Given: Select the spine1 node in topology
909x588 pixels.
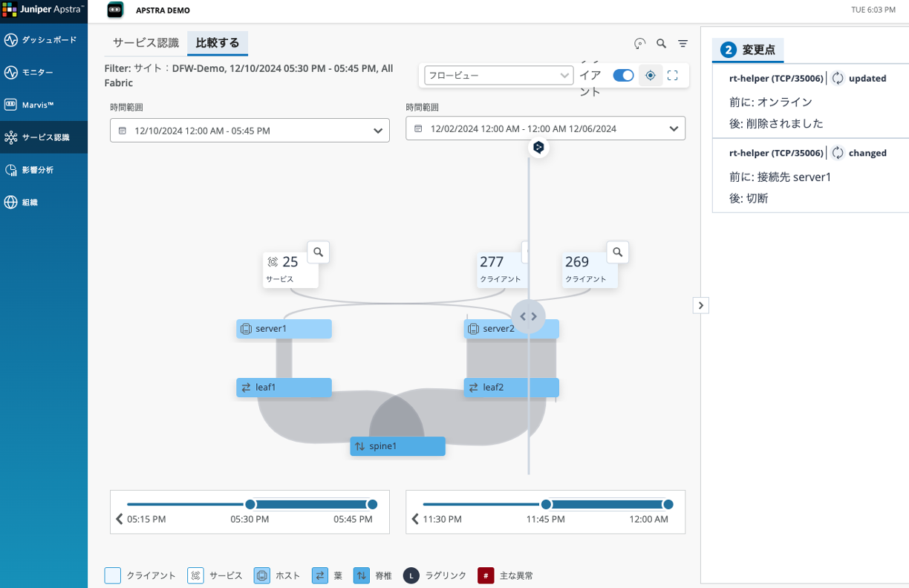Looking at the screenshot, I should (397, 446).
